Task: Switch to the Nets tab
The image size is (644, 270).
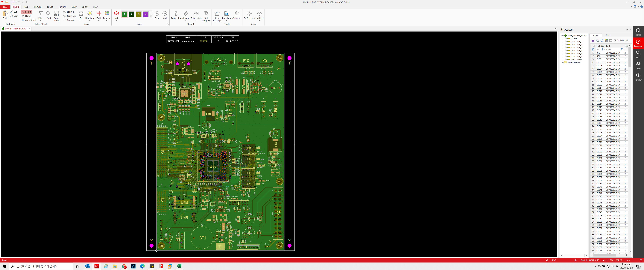Action: click(x=608, y=35)
